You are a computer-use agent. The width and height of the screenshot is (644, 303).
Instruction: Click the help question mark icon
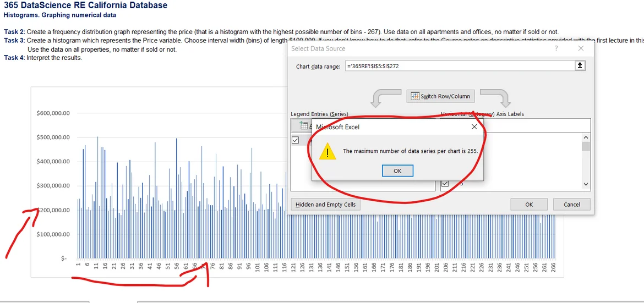click(556, 48)
